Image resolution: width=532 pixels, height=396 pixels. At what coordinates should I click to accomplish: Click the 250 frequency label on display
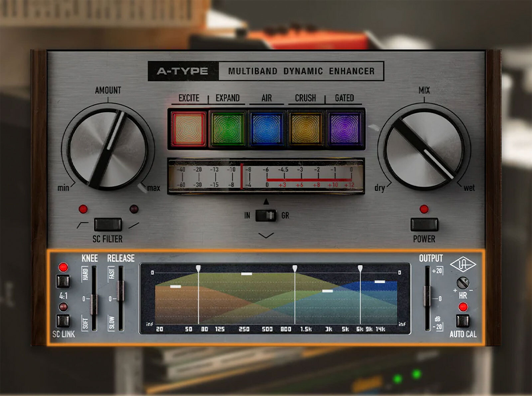click(244, 329)
